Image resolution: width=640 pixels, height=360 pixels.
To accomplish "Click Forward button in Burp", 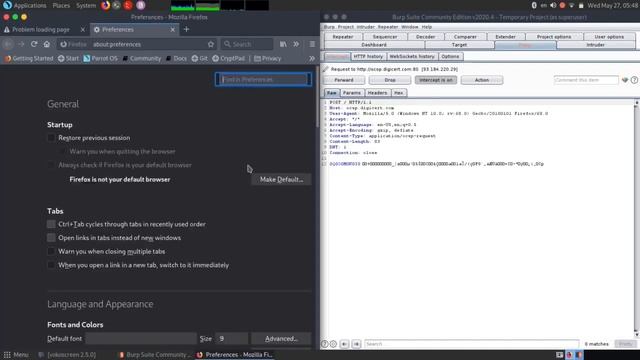I will point(344,80).
